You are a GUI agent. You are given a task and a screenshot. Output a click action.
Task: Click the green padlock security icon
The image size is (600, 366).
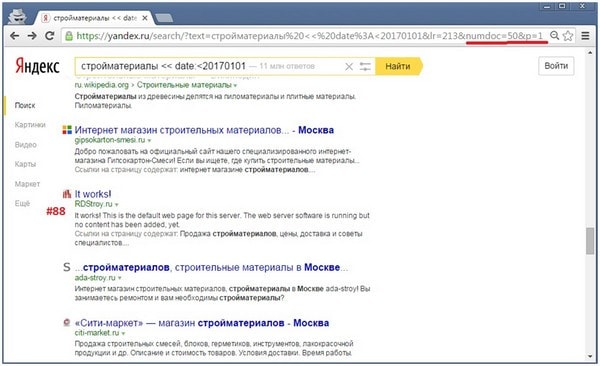pyautogui.click(x=69, y=36)
